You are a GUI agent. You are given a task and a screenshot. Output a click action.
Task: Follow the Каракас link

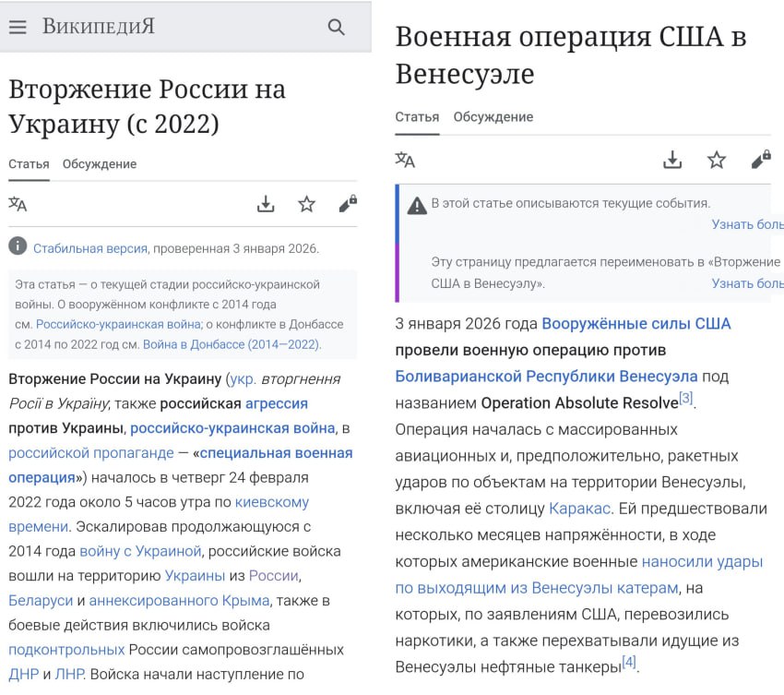click(577, 509)
